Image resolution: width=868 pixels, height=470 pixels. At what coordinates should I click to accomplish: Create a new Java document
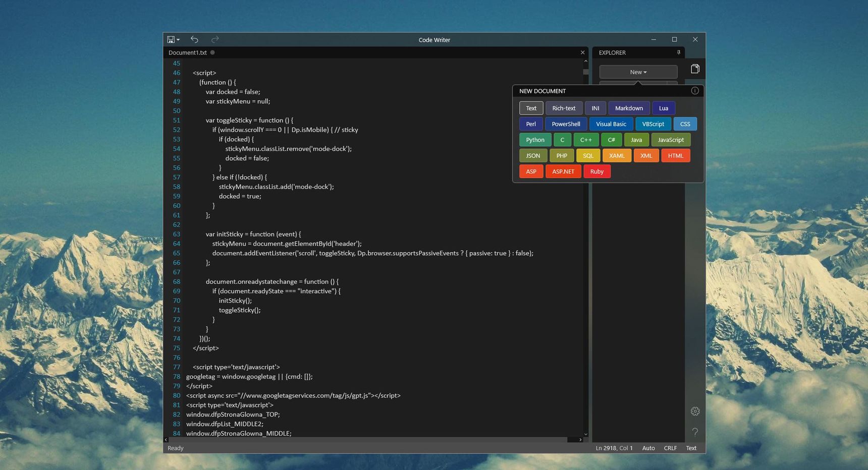(636, 140)
